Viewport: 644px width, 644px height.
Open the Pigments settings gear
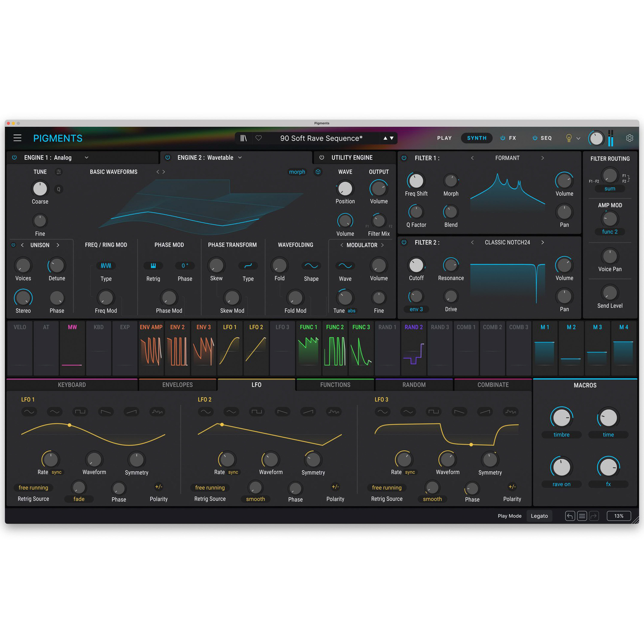(x=629, y=138)
